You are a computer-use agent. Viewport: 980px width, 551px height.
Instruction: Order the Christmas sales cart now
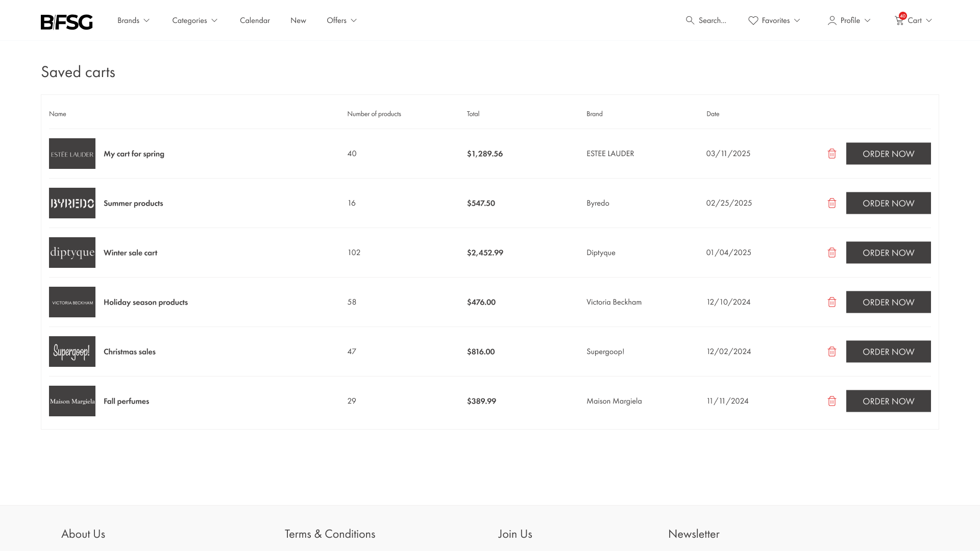888,352
